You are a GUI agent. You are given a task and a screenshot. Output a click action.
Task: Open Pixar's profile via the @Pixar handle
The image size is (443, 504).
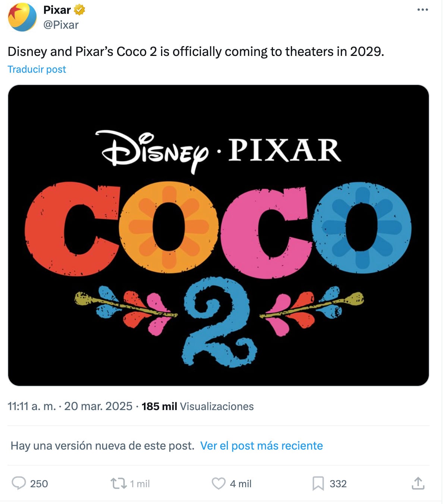point(61,25)
